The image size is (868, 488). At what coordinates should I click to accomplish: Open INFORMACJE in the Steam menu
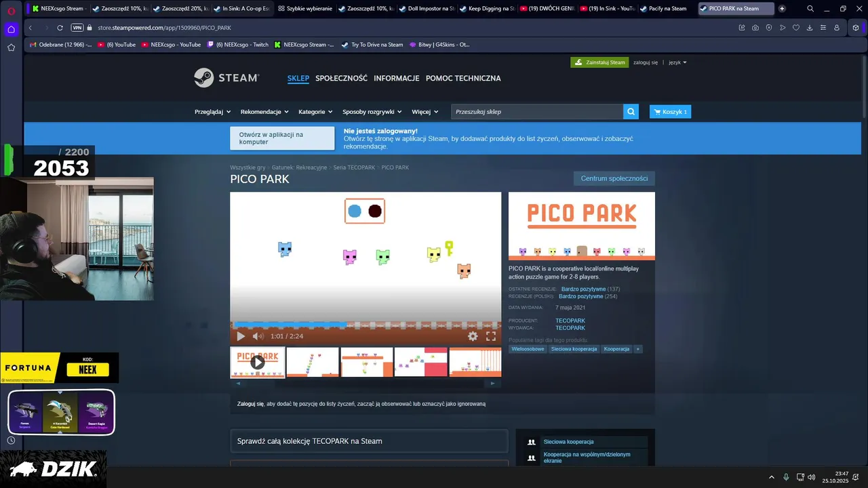[x=397, y=78]
